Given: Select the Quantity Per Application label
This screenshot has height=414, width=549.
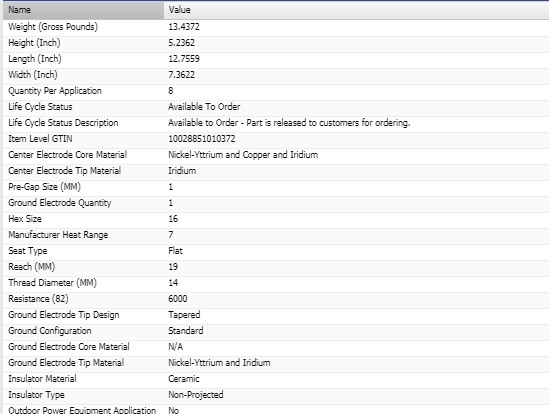Looking at the screenshot, I should [x=55, y=91].
